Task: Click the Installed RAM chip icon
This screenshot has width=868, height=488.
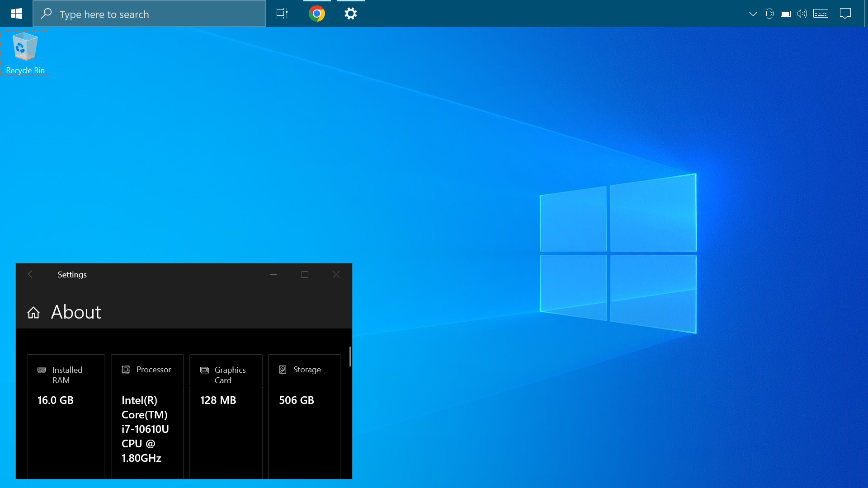Action: point(42,370)
